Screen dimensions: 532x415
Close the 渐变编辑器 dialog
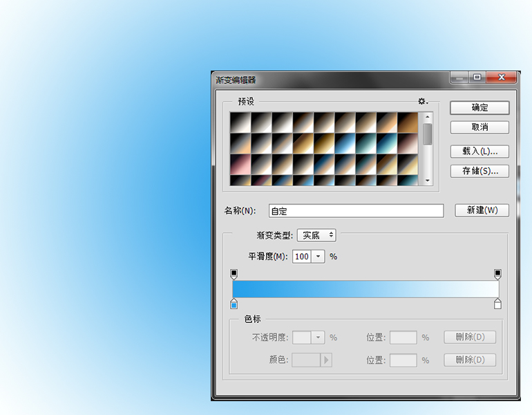pos(502,77)
